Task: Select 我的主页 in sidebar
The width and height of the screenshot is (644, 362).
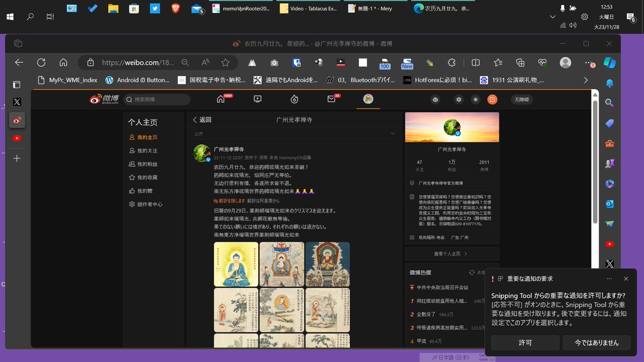Action: coord(143,137)
